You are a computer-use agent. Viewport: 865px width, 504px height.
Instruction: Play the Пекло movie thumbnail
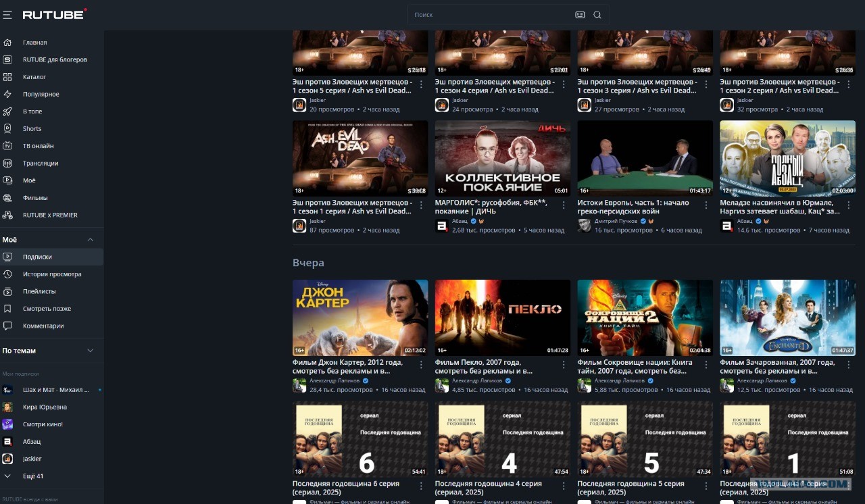503,318
